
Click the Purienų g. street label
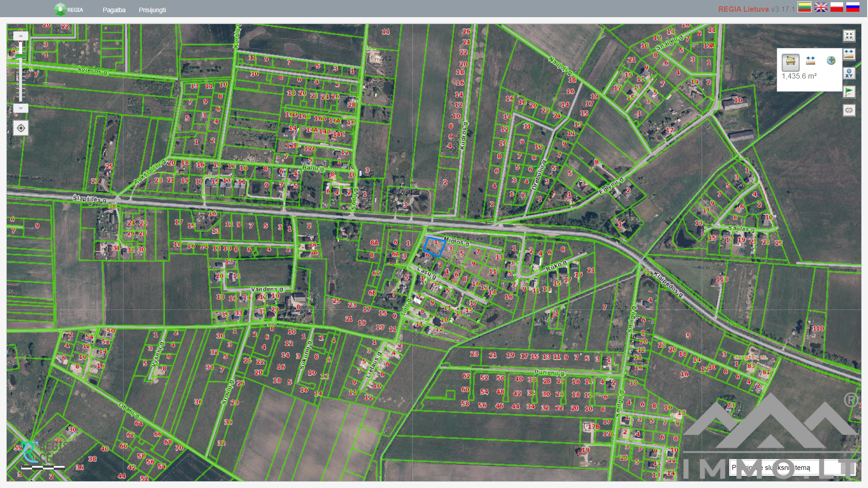pos(550,373)
